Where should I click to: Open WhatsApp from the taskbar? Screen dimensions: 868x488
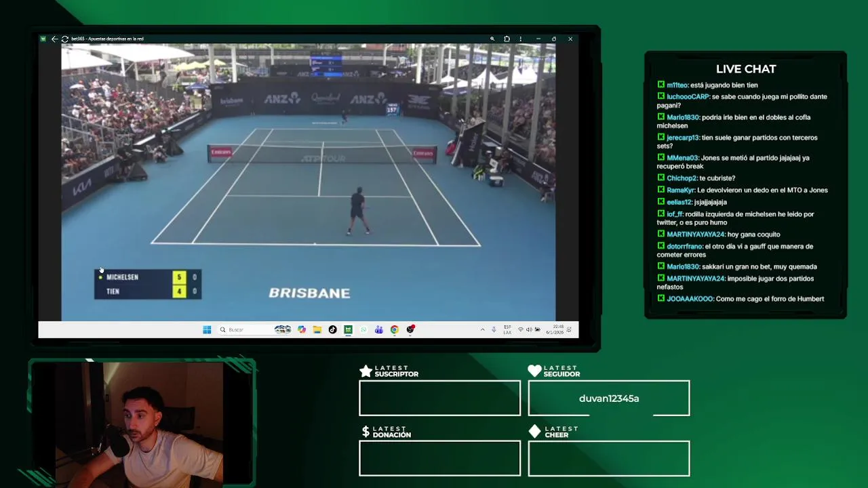tap(363, 329)
